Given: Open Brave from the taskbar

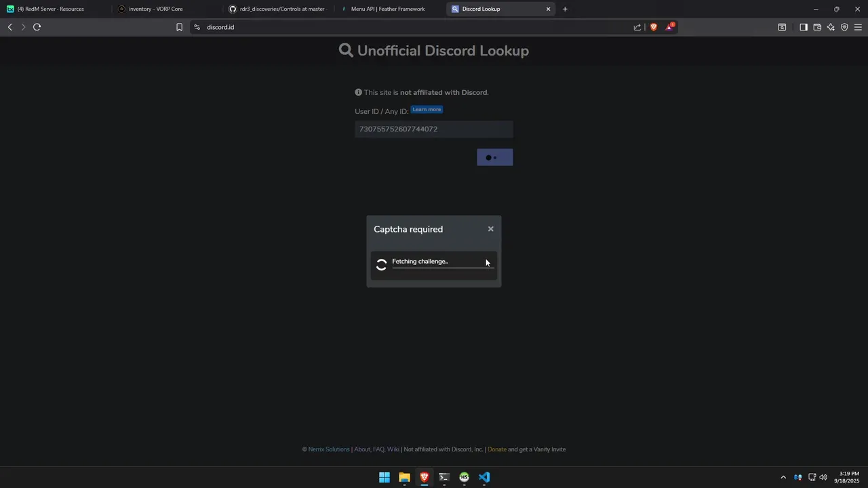Looking at the screenshot, I should tap(425, 477).
